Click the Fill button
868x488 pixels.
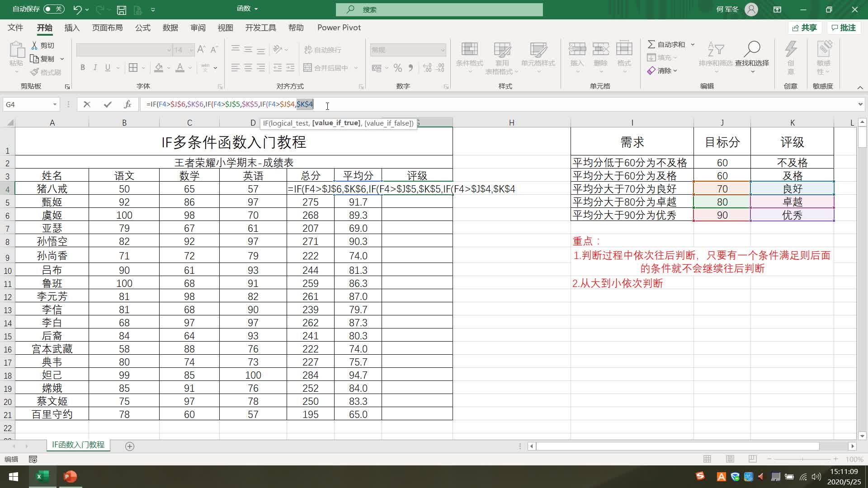tap(662, 57)
